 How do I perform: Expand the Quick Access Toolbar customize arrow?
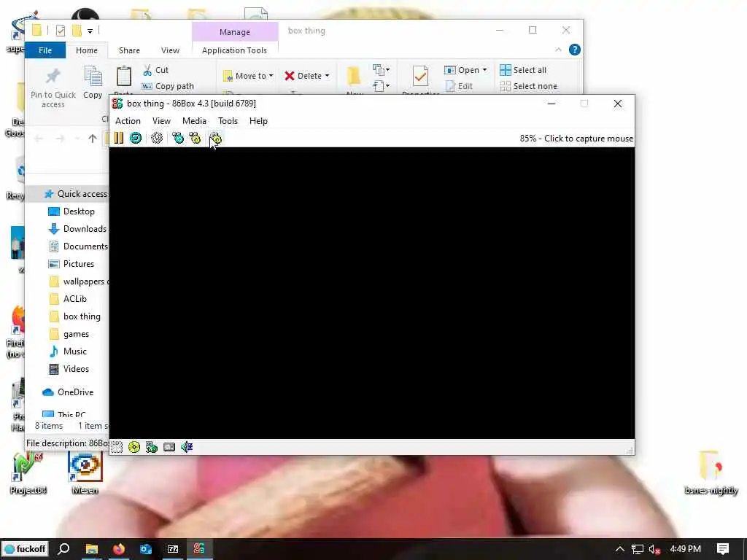coord(90,31)
